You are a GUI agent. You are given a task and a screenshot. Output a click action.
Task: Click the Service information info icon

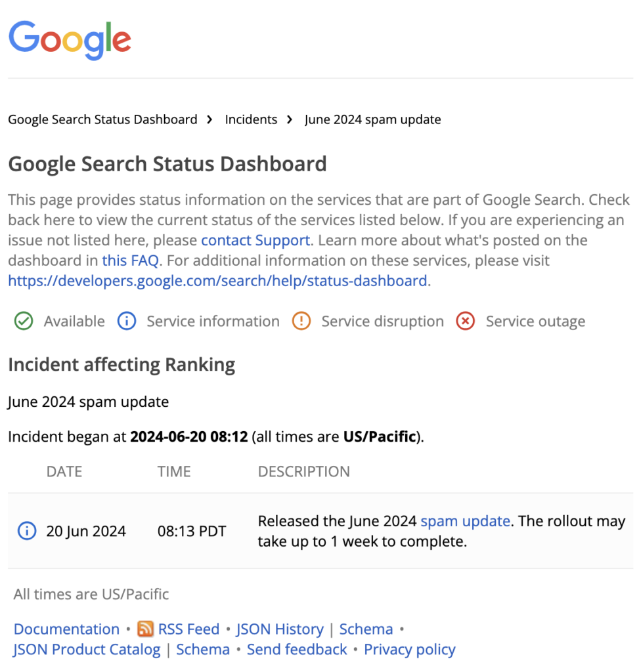click(126, 321)
